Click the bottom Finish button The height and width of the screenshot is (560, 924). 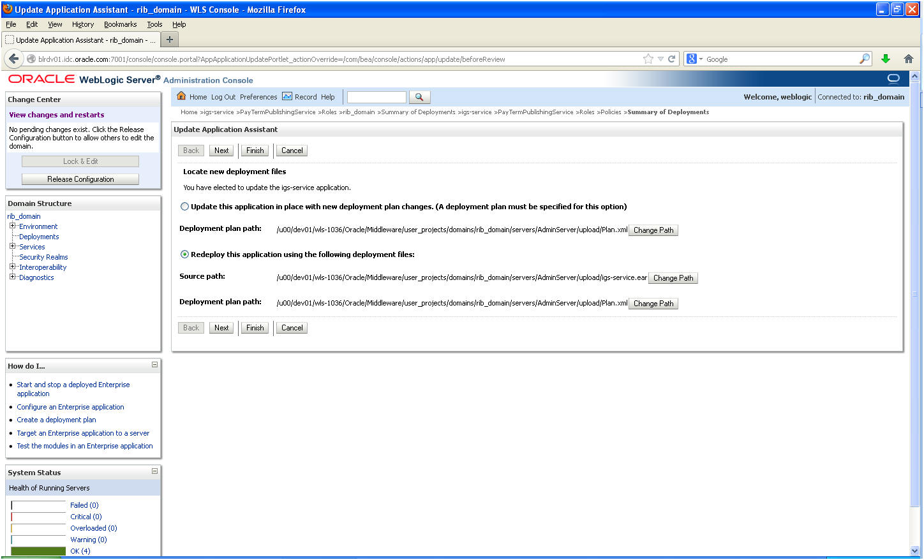255,328
